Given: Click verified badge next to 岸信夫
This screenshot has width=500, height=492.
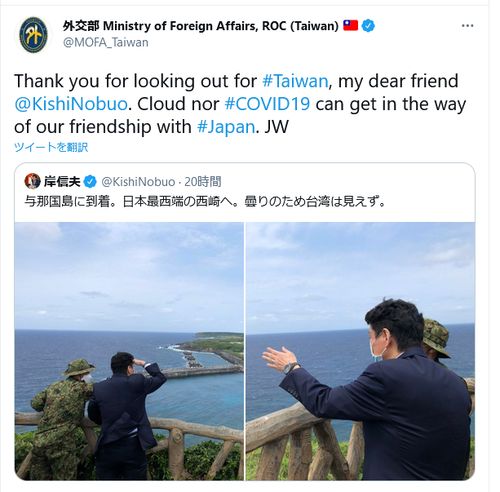Looking at the screenshot, I should (90, 182).
